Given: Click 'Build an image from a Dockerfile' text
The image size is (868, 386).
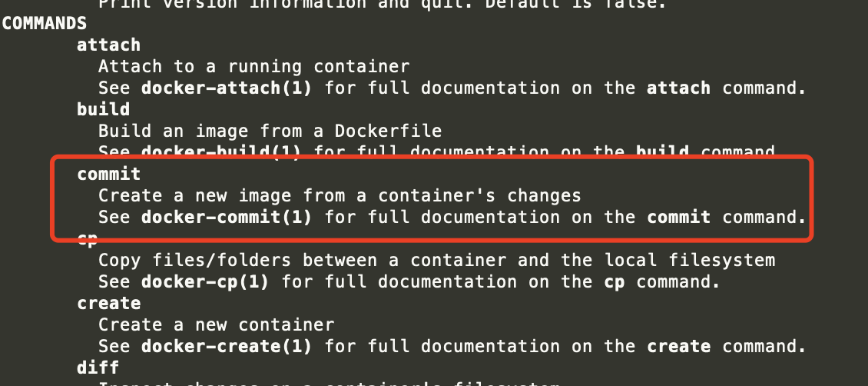Looking at the screenshot, I should pos(270,131).
